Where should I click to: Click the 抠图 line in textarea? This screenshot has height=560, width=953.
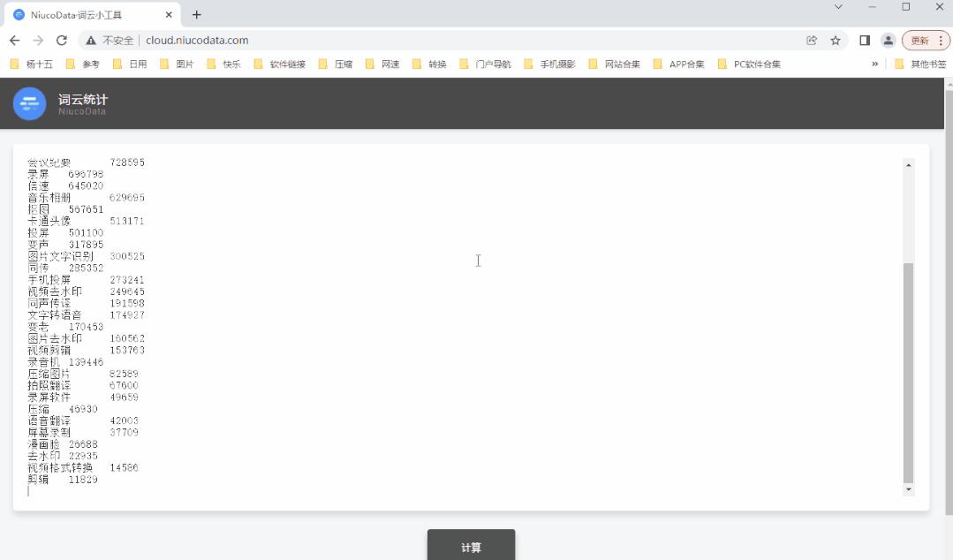(65, 209)
